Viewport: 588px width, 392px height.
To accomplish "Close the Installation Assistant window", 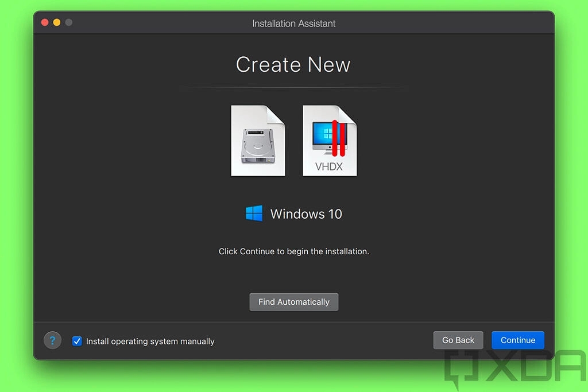I will (45, 22).
